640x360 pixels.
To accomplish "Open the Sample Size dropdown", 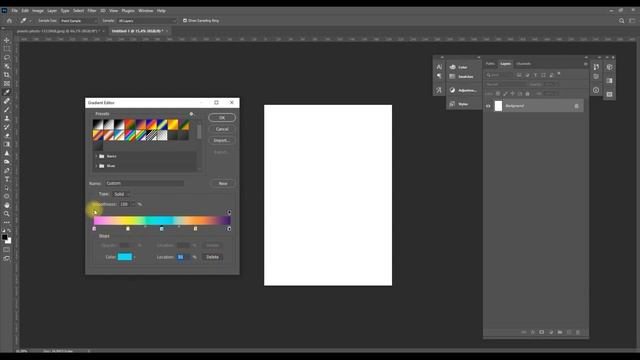I will [79, 20].
